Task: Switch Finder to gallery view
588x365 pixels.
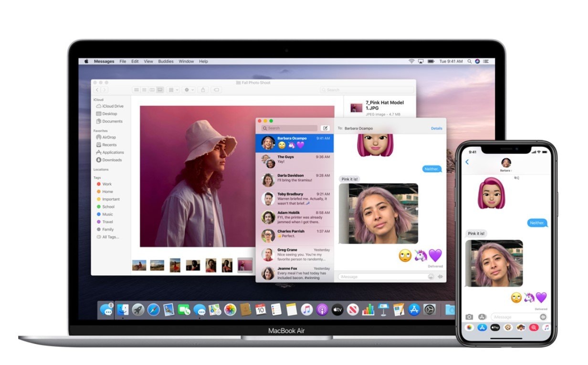Action: pyautogui.click(x=160, y=90)
